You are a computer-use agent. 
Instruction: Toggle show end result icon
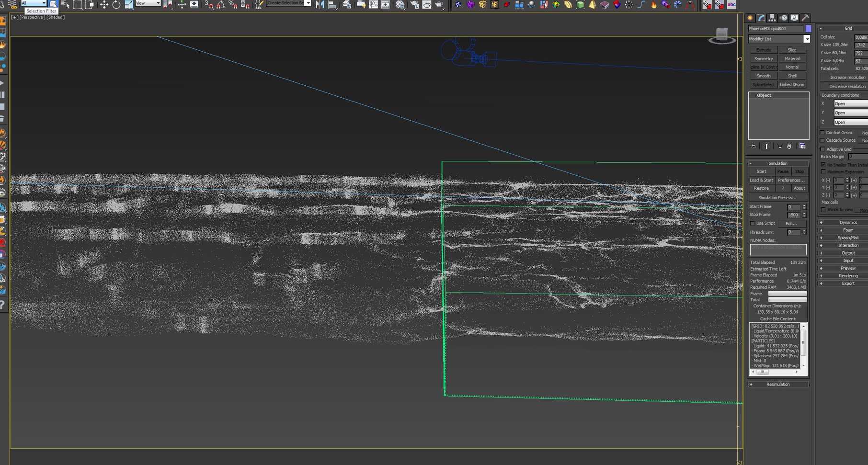click(x=766, y=146)
